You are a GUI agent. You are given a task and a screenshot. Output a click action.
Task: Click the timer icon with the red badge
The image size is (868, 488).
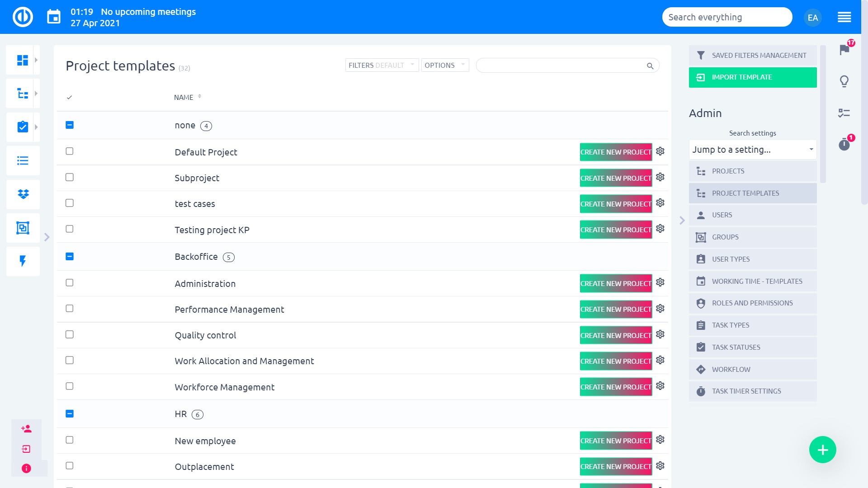pos(844,145)
